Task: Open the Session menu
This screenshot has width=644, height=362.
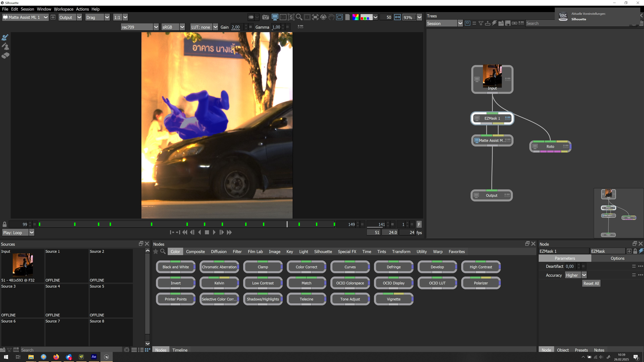Action: point(27,9)
